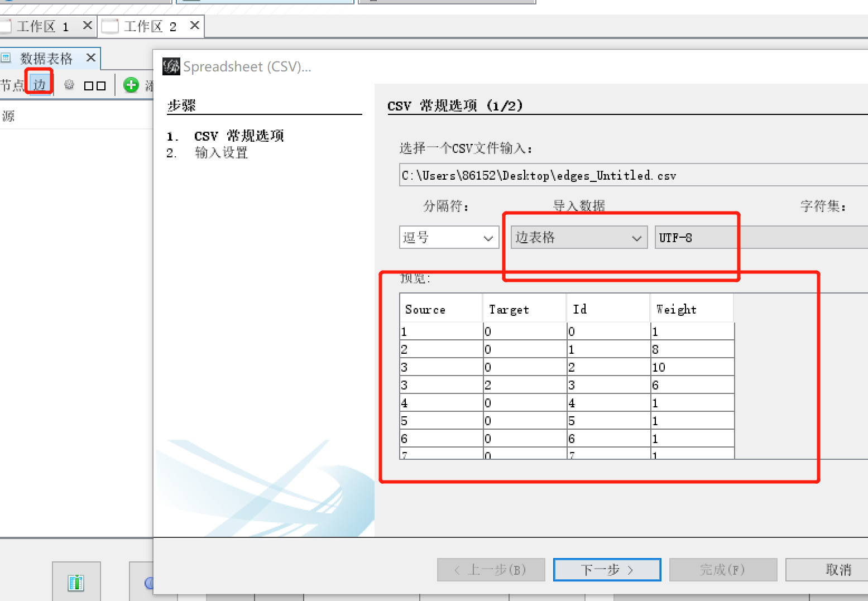Select step 2 输入设置 in wizard
Image resolution: width=868 pixels, height=601 pixels.
[221, 152]
